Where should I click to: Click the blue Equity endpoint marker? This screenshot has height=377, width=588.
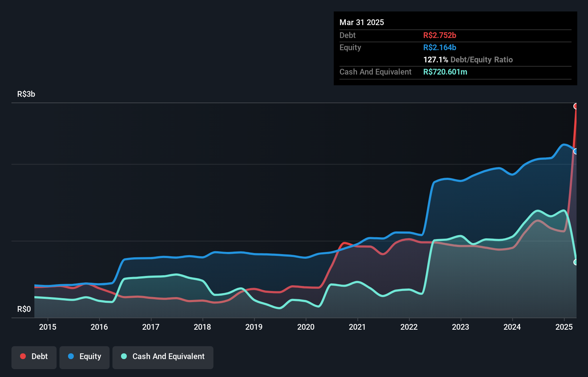576,151
